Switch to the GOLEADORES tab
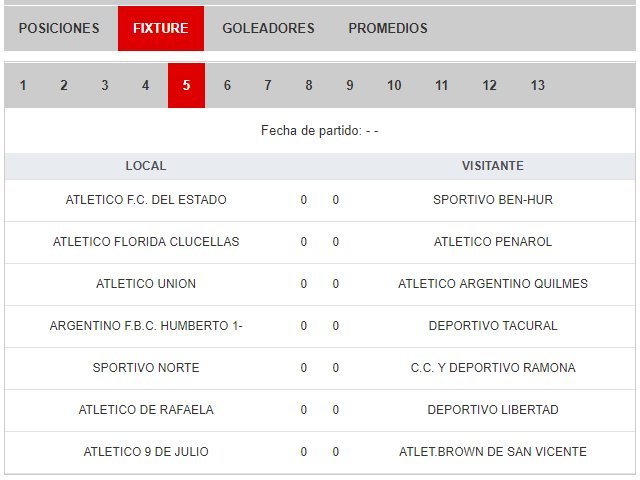The height and width of the screenshot is (480, 640). click(268, 28)
